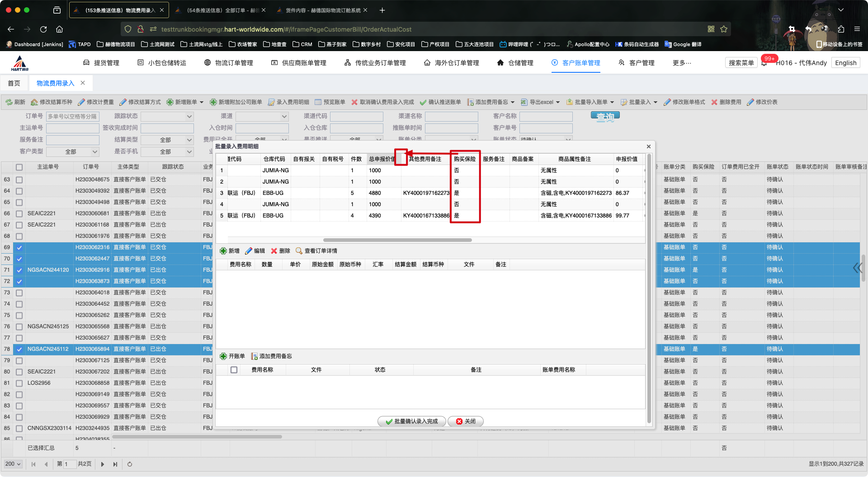Click the horizontal scrollbar in the dialog grid
This screenshot has height=477, width=868.
point(397,240)
